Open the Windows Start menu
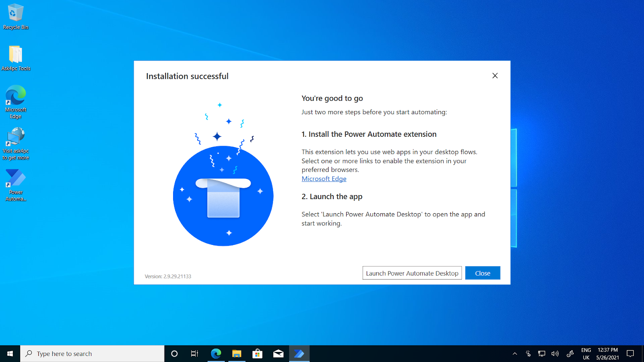The image size is (644, 362). (x=10, y=354)
